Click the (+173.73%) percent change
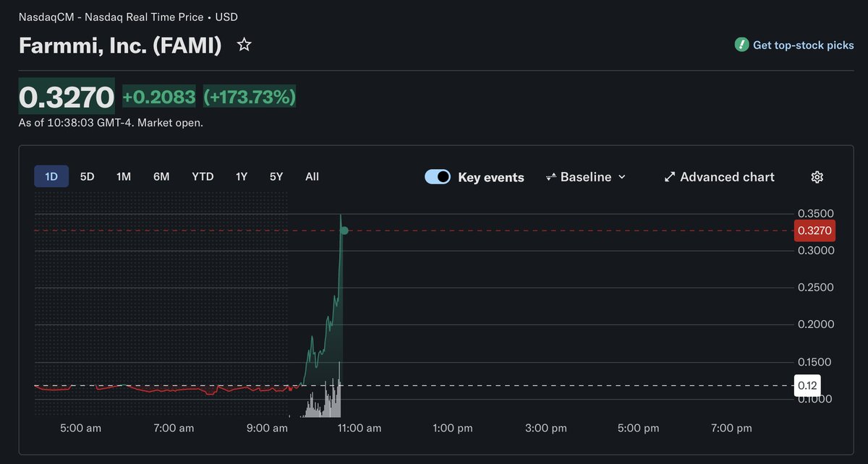The image size is (868, 464). (250, 97)
